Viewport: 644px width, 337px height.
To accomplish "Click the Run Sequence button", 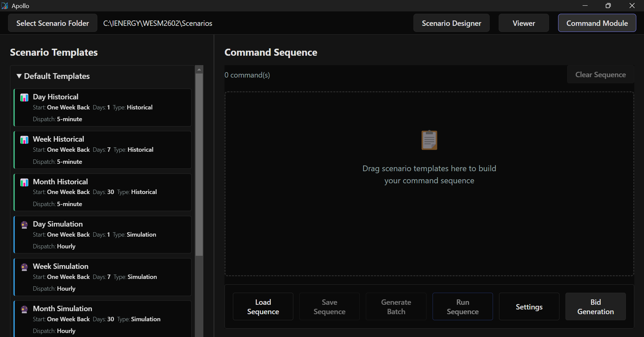I will (x=463, y=306).
